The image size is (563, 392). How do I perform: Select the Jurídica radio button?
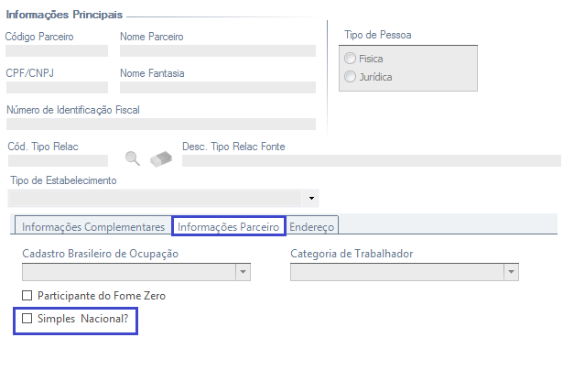pos(350,77)
